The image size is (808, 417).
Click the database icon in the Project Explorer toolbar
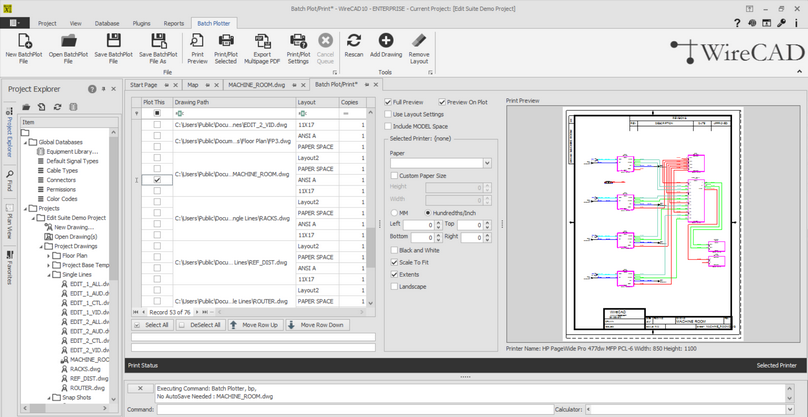(x=73, y=107)
